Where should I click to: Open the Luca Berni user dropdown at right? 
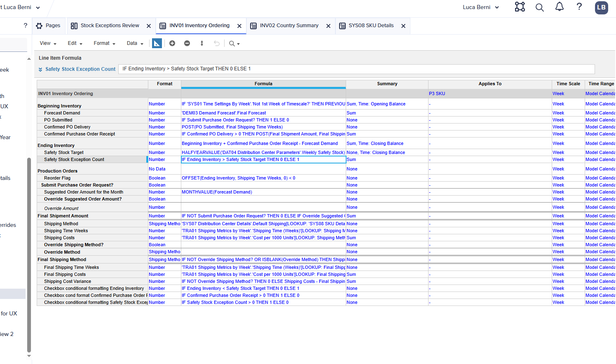pos(481,7)
